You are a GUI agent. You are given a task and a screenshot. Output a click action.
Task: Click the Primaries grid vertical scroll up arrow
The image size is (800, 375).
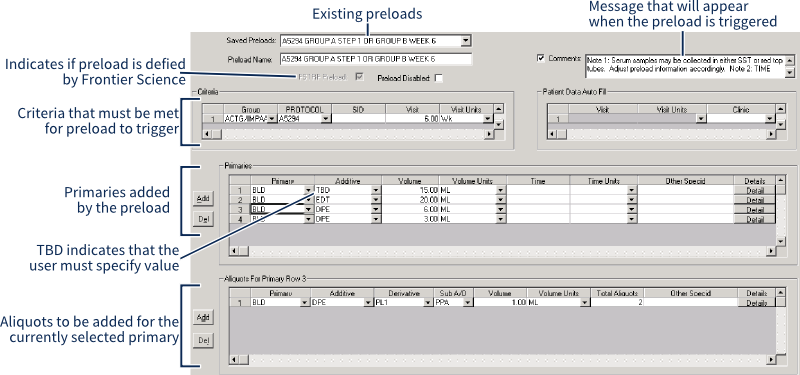pyautogui.click(x=781, y=180)
